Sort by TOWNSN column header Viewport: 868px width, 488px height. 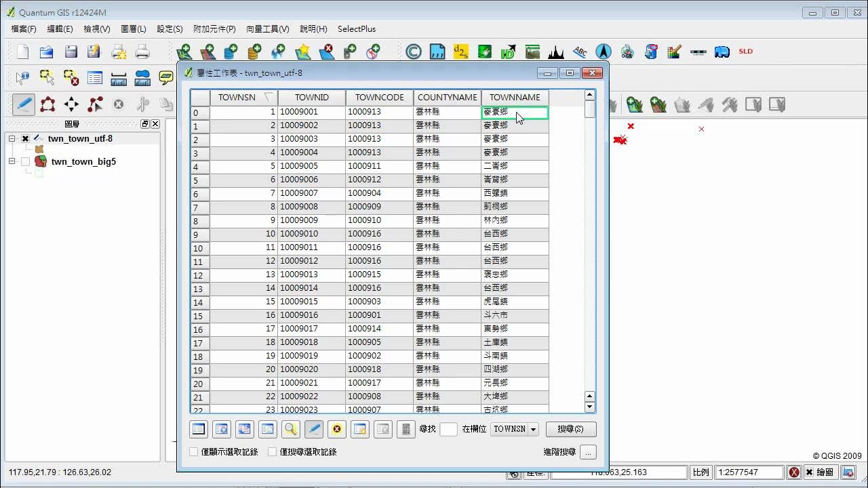243,98
